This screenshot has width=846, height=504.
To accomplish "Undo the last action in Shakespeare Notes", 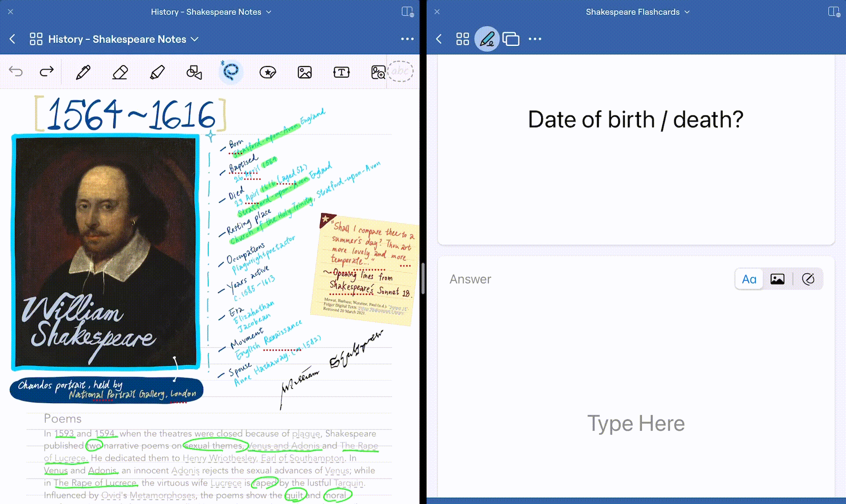I will 16,71.
